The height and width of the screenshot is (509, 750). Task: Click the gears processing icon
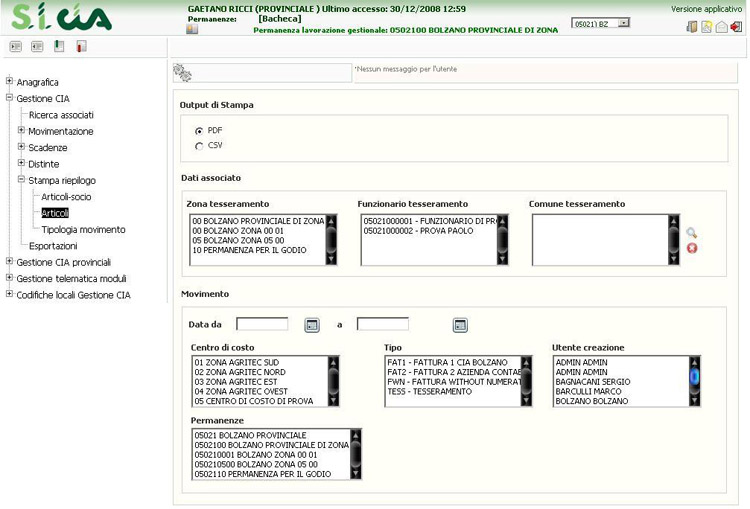[x=182, y=73]
